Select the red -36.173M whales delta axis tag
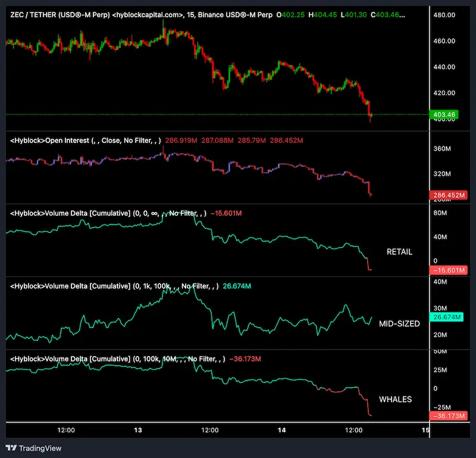Image resolution: width=476 pixels, height=458 pixels. [x=450, y=416]
